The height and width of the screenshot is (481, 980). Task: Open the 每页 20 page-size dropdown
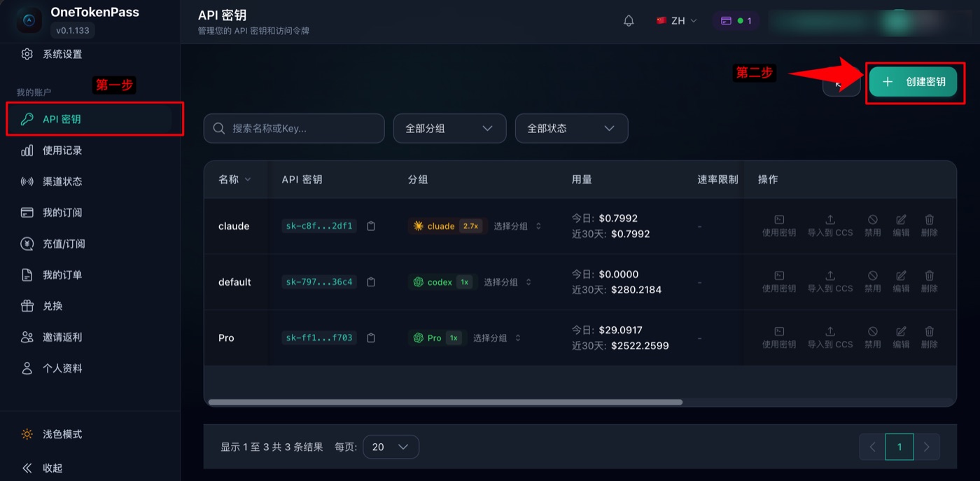pos(391,447)
